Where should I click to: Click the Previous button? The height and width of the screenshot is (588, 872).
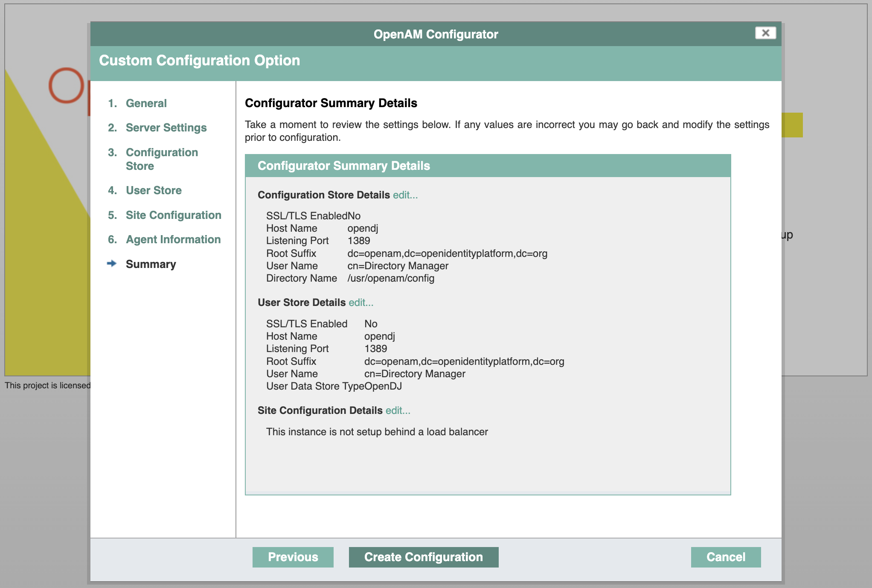(x=293, y=557)
